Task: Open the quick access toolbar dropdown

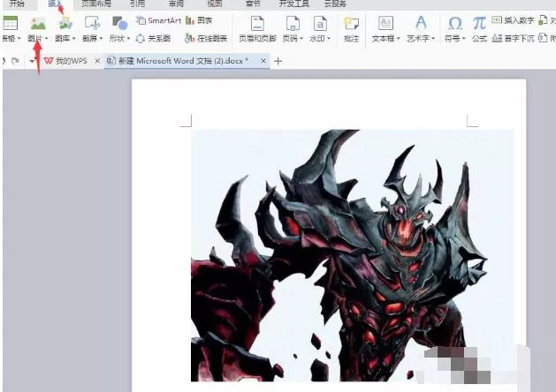Action: click(x=32, y=61)
